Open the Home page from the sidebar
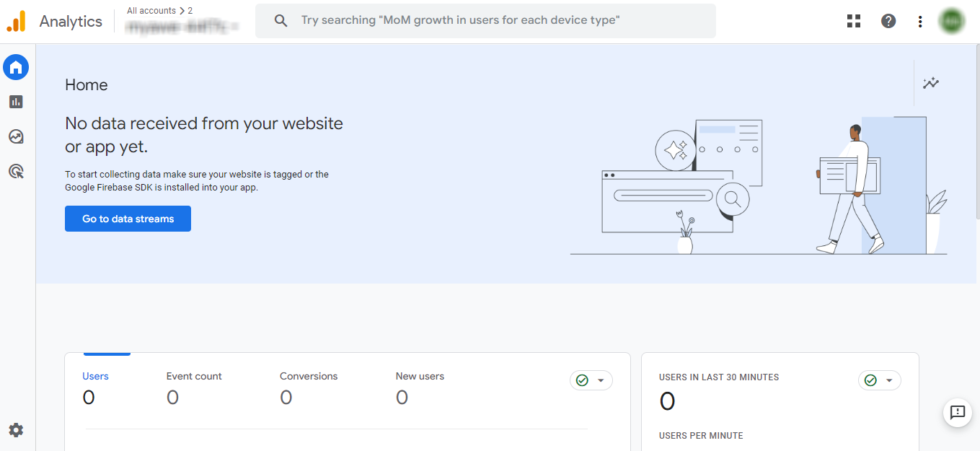This screenshot has width=980, height=451. tap(16, 67)
